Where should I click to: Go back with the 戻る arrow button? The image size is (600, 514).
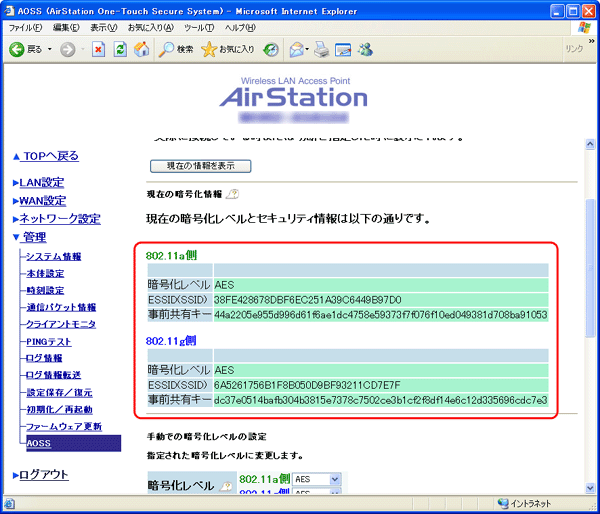coord(25,49)
